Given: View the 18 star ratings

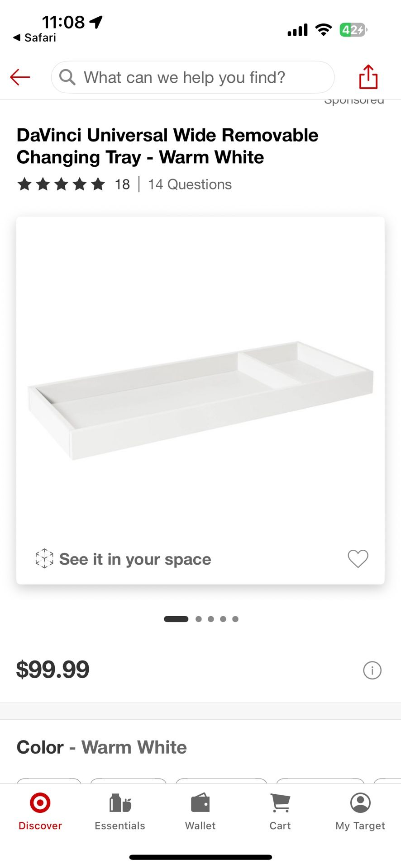Looking at the screenshot, I should click(x=72, y=184).
